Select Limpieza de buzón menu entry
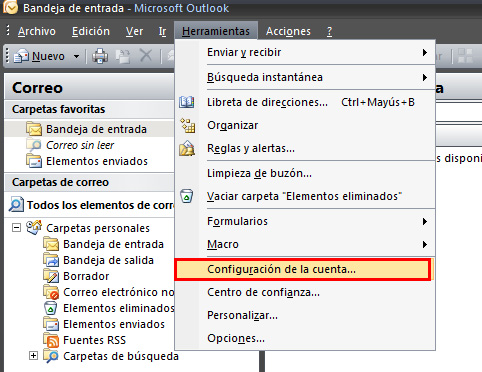 click(x=305, y=173)
